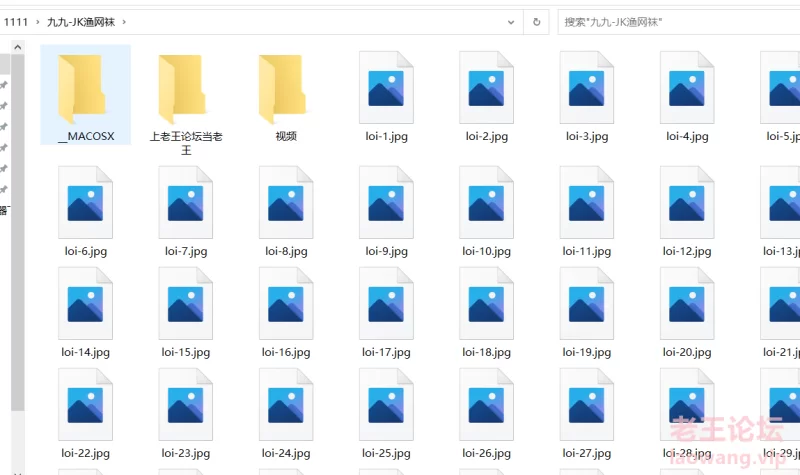The image size is (800, 475).
Task: Focus the search box for 九九-JK渔网袜
Action: [x=679, y=22]
